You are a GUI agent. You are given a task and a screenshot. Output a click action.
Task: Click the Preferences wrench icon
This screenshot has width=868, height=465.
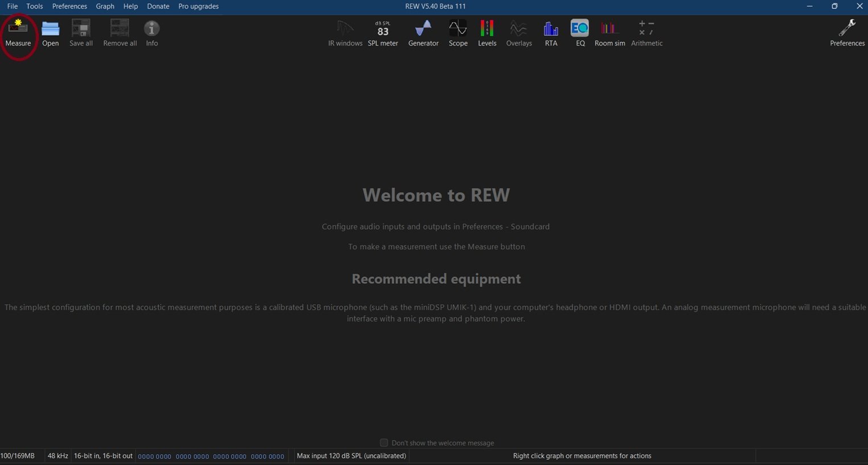pos(847,30)
